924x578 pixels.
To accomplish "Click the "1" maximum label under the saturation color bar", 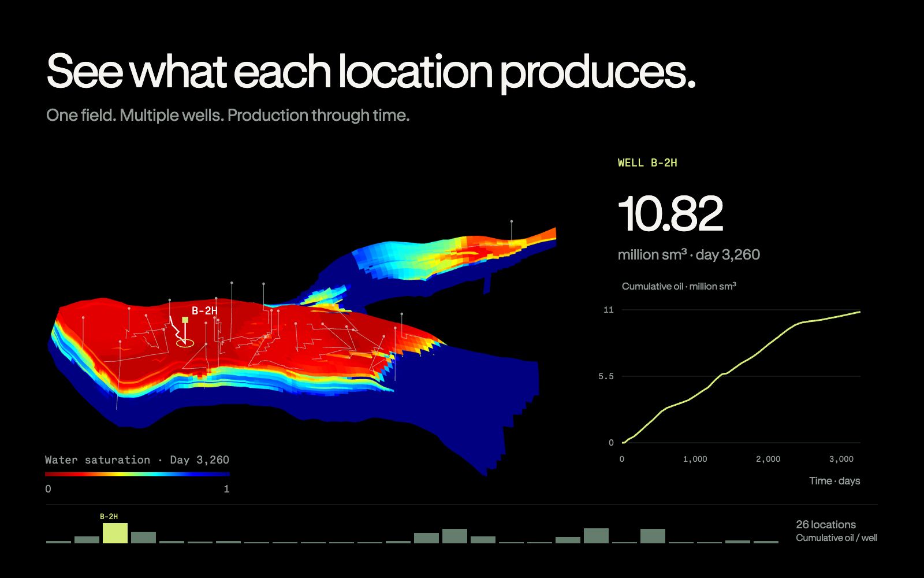I will pyautogui.click(x=226, y=489).
